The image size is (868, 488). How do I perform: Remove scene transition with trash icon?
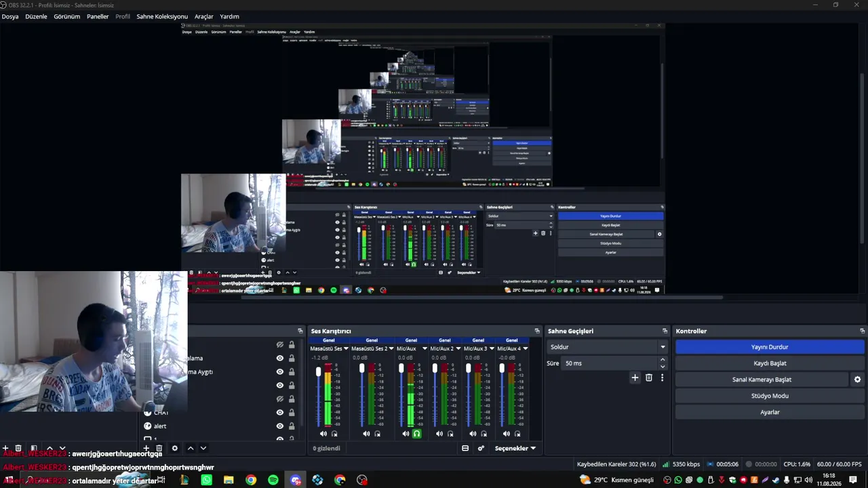pos(649,378)
